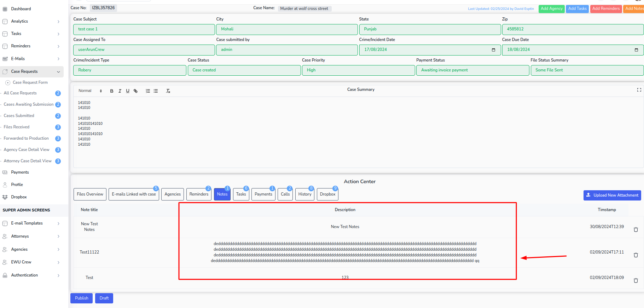Expand Reminders menu in sidebar
Screen dimensions: 644x308
32,46
